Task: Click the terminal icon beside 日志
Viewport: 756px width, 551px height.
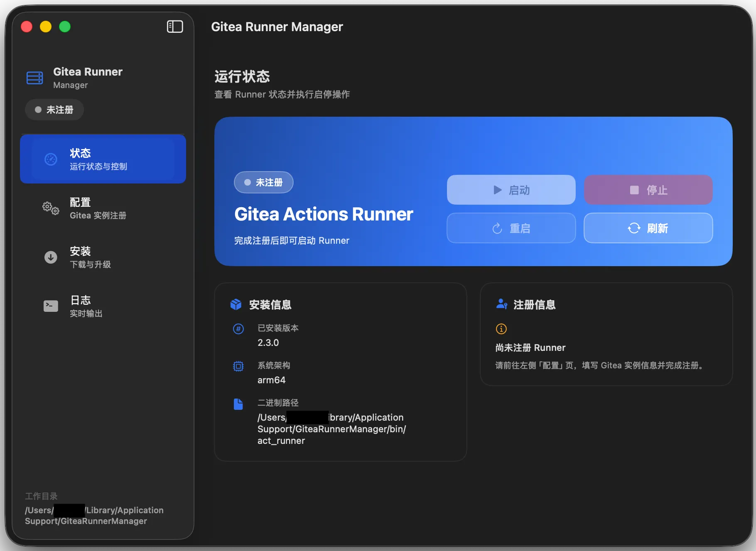Action: [x=51, y=306]
